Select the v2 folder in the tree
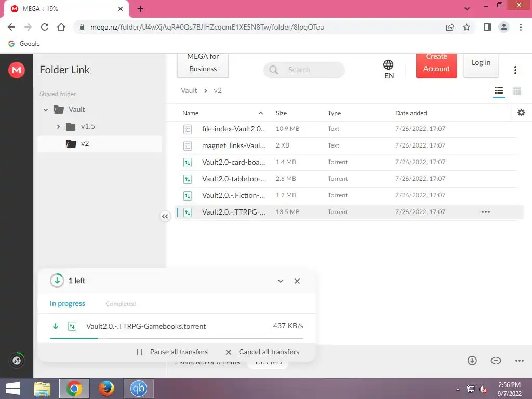532x399 pixels. point(100,144)
